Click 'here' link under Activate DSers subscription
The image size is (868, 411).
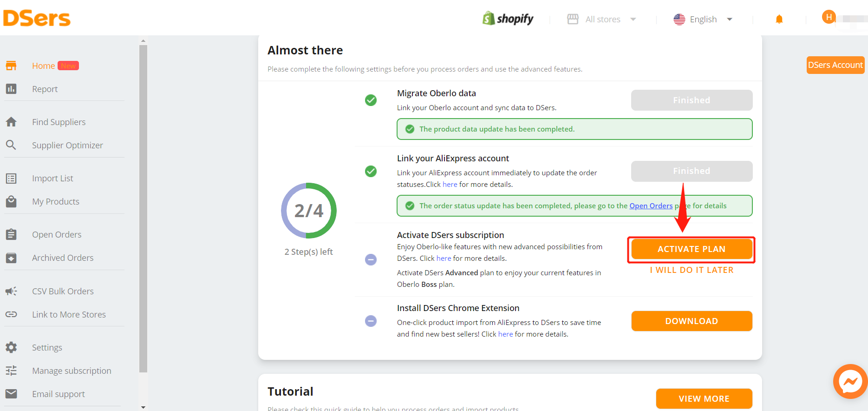(444, 259)
